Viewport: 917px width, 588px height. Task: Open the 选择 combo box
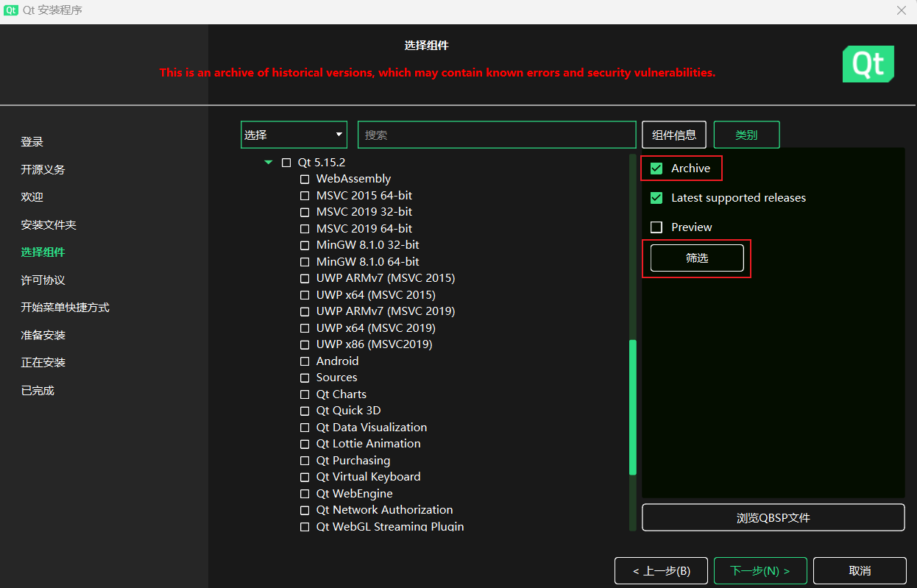(294, 135)
